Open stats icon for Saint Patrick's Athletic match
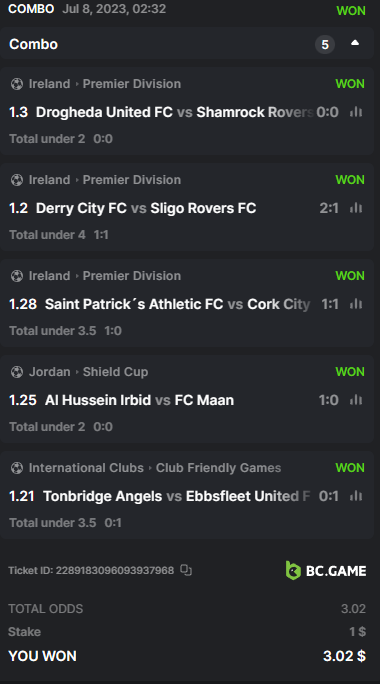This screenshot has height=684, width=380. (356, 304)
